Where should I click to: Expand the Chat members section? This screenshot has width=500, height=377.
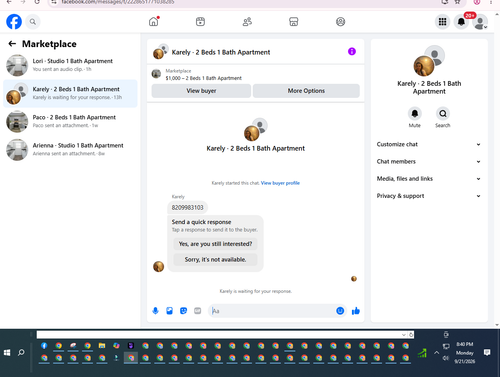point(429,162)
